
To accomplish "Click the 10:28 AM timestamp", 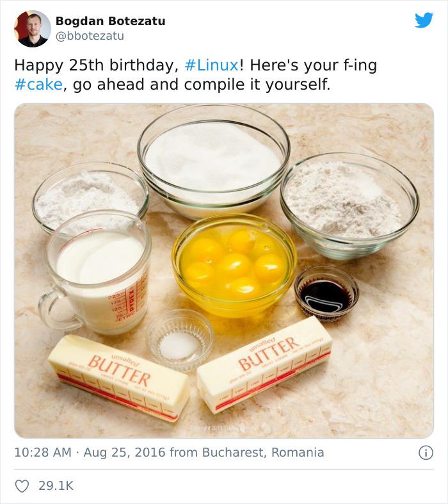I will pyautogui.click(x=43, y=453).
